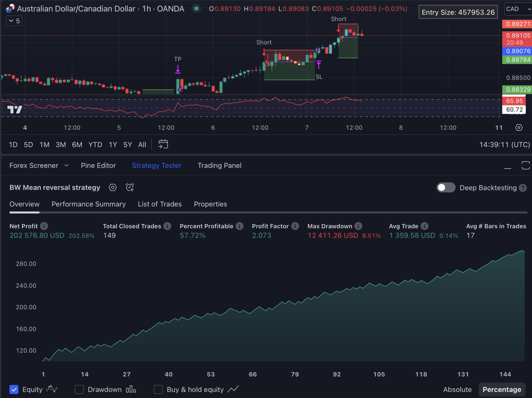Click the strategy alert clock icon
The width and height of the screenshot is (532, 398).
(130, 187)
